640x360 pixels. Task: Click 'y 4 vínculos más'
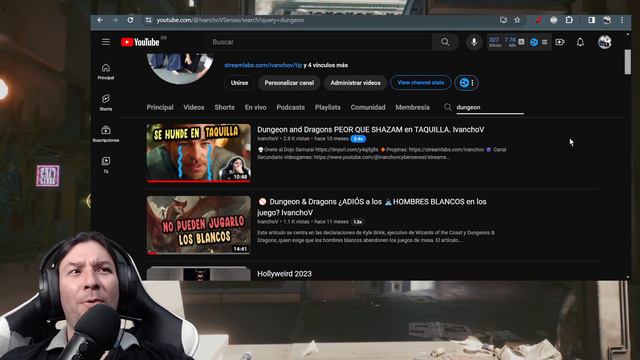pyautogui.click(x=326, y=65)
